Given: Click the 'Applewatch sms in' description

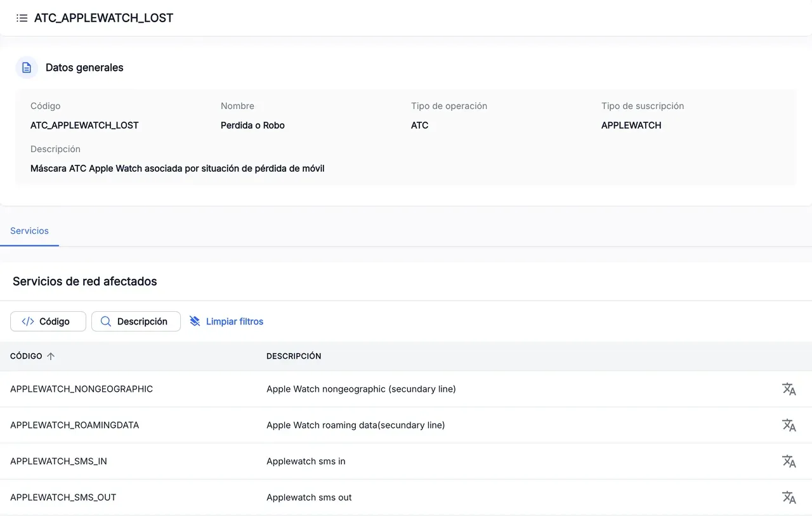Looking at the screenshot, I should click(306, 461).
